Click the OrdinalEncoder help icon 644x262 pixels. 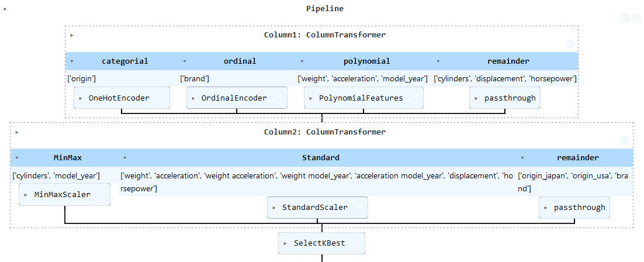278,95
